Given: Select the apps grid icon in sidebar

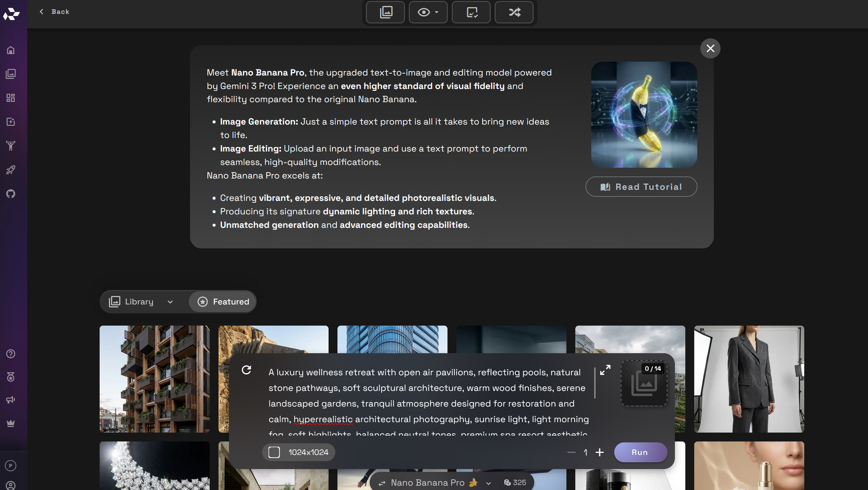Looking at the screenshot, I should click(10, 98).
